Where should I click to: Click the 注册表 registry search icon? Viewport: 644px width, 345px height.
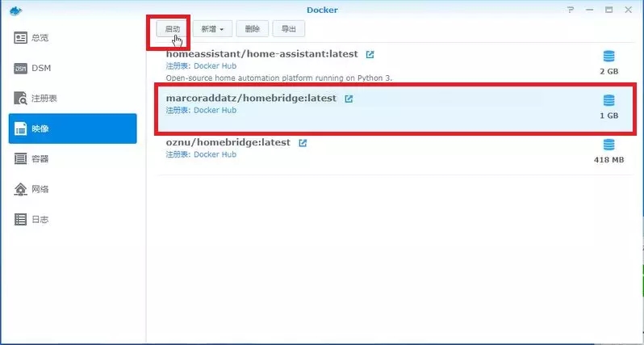tap(20, 99)
